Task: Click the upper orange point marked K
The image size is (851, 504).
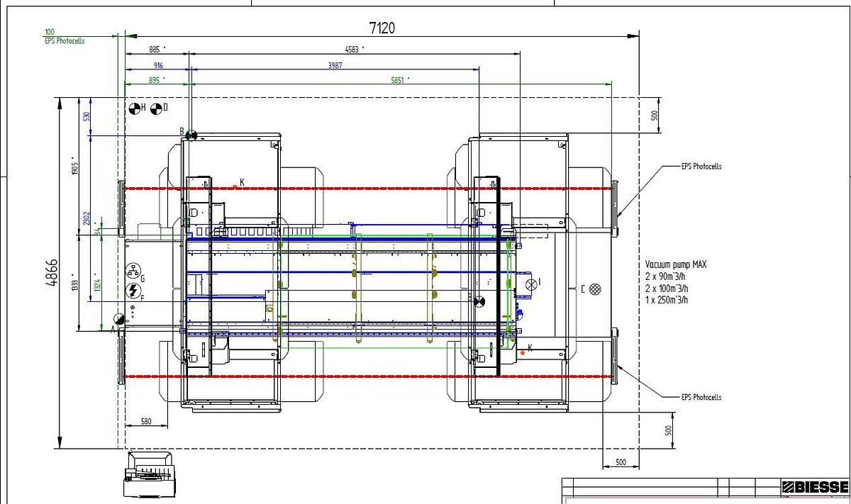Action: (235, 187)
